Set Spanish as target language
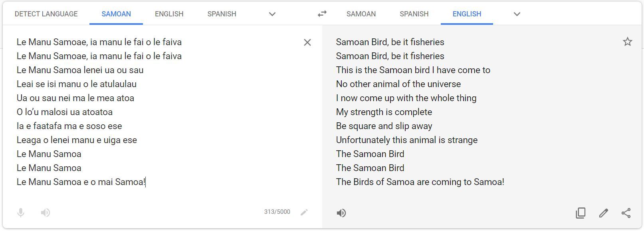Image resolution: width=644 pixels, height=231 pixels. [414, 14]
